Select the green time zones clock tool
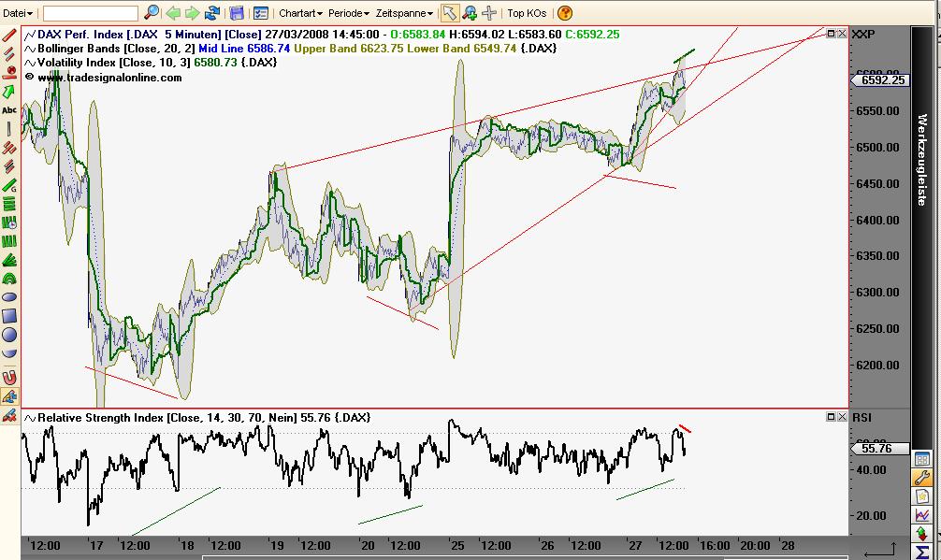The image size is (941, 560). tap(9, 223)
